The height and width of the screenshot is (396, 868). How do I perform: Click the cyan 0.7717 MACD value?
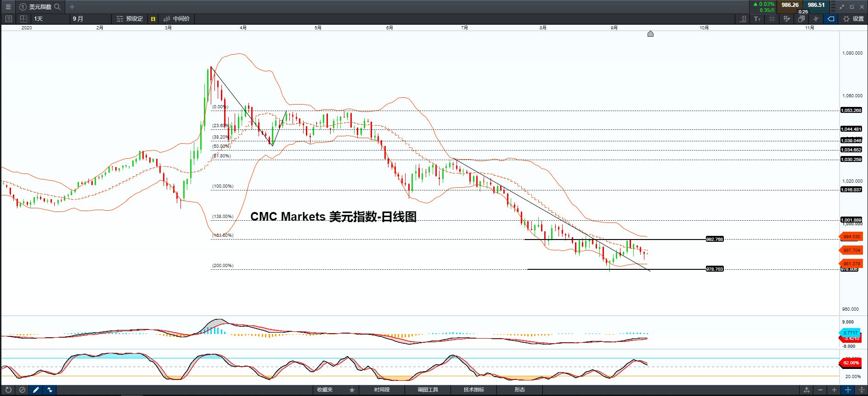point(850,333)
